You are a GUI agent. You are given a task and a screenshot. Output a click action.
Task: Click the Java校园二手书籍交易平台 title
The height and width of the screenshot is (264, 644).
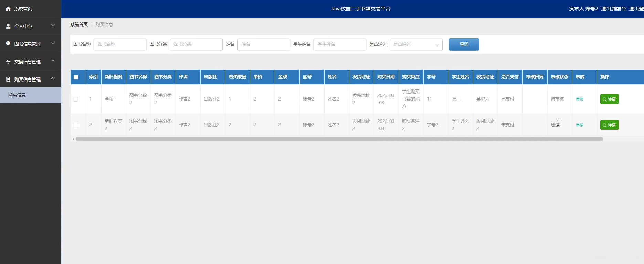[361, 9]
